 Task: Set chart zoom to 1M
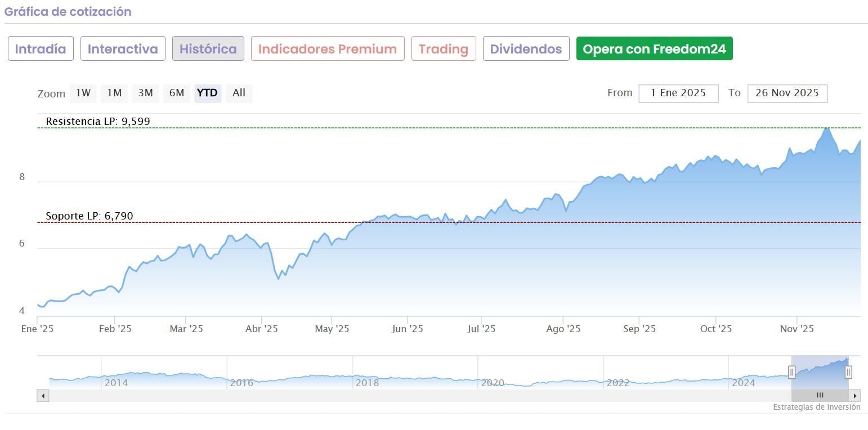tap(114, 93)
